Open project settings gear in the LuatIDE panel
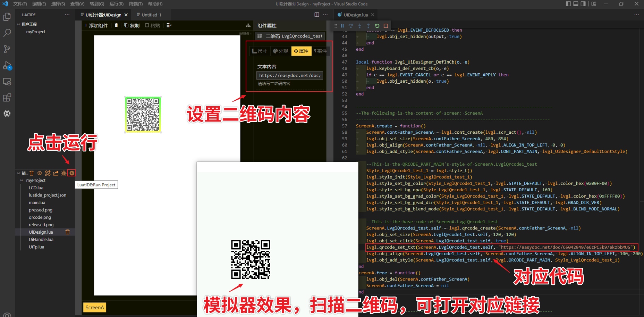 point(39,173)
